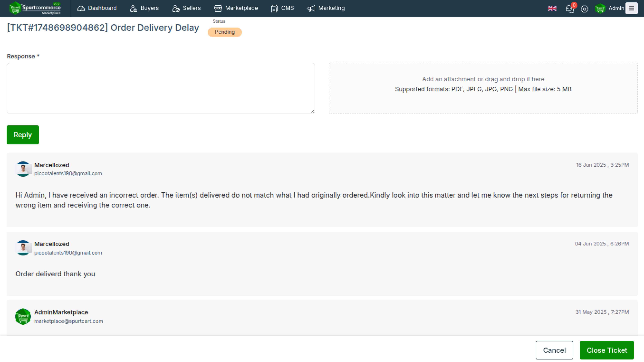644x362 pixels.
Task: Click the Pending status badge
Action: pos(225,32)
